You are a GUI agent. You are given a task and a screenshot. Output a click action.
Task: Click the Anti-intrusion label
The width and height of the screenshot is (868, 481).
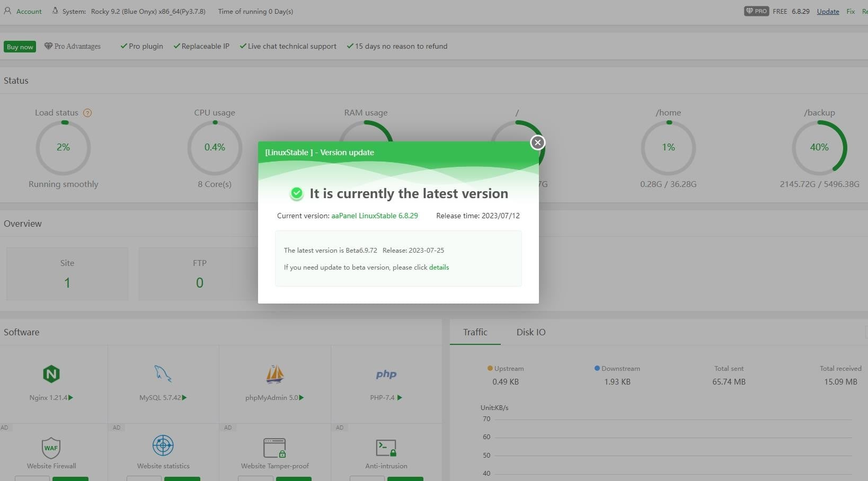pos(386,466)
